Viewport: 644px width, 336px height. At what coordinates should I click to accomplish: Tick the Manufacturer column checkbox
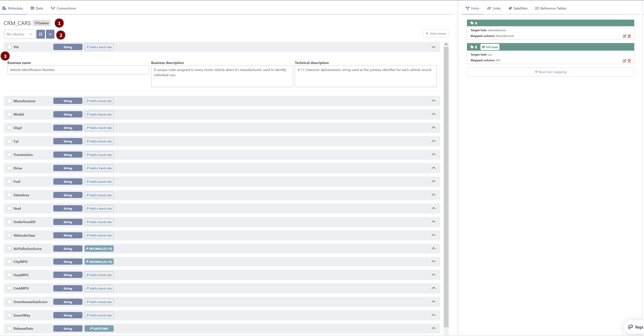tap(10, 101)
